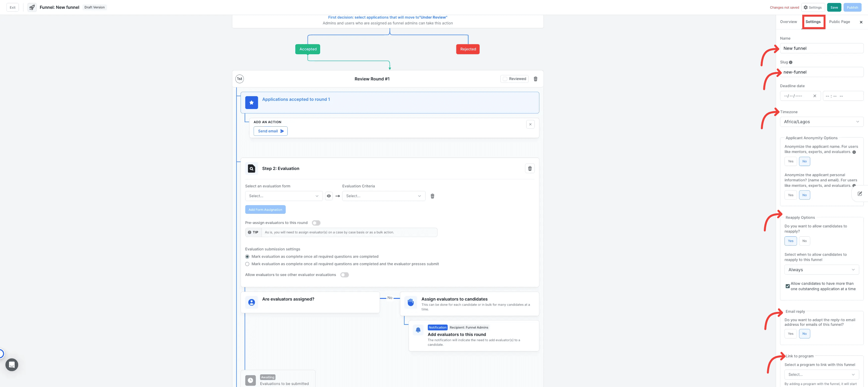Toggle Pre-assign evaluators to this round
868x387 pixels.
[x=316, y=223]
